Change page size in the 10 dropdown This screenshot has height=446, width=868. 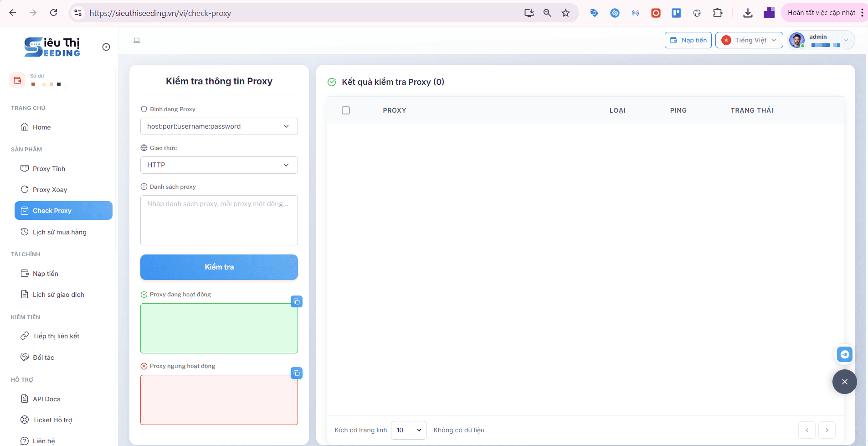coord(408,430)
